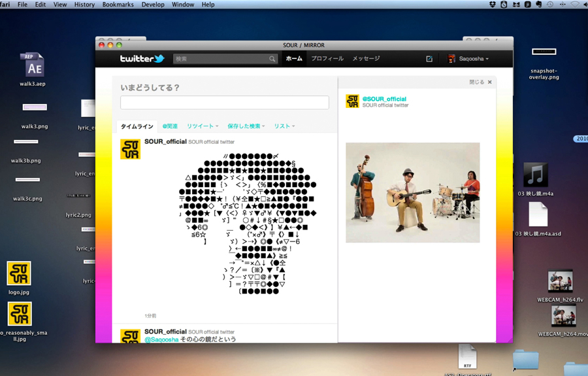Select the blue folder beside the RTF file
This screenshot has width=588, height=376.
pos(526,359)
